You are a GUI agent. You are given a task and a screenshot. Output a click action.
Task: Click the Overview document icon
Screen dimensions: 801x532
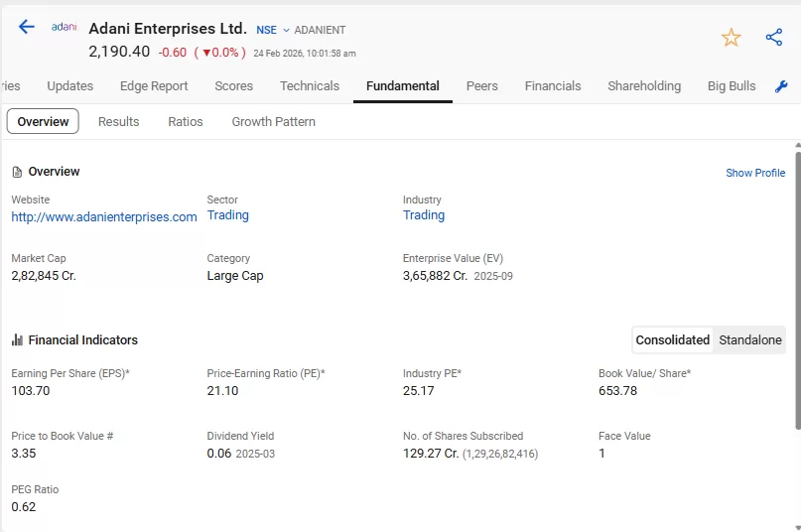[x=17, y=173]
